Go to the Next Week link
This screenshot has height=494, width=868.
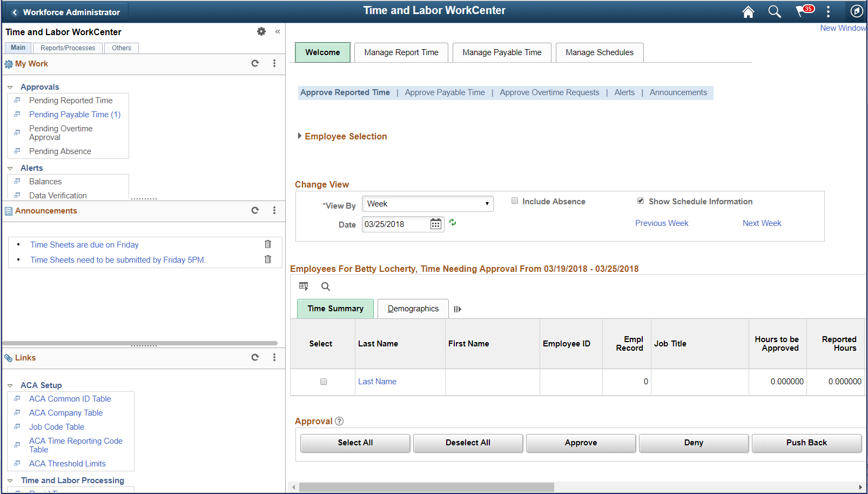tap(762, 223)
